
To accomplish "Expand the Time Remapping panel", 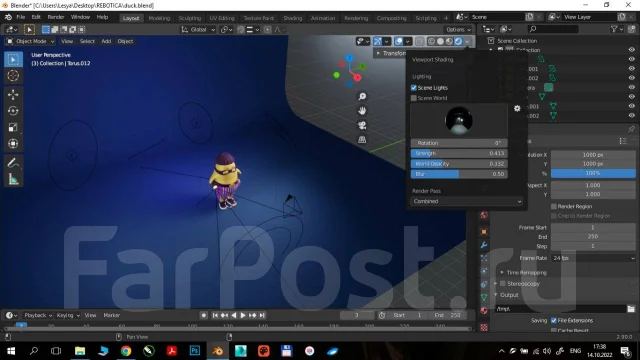I will (x=526, y=272).
